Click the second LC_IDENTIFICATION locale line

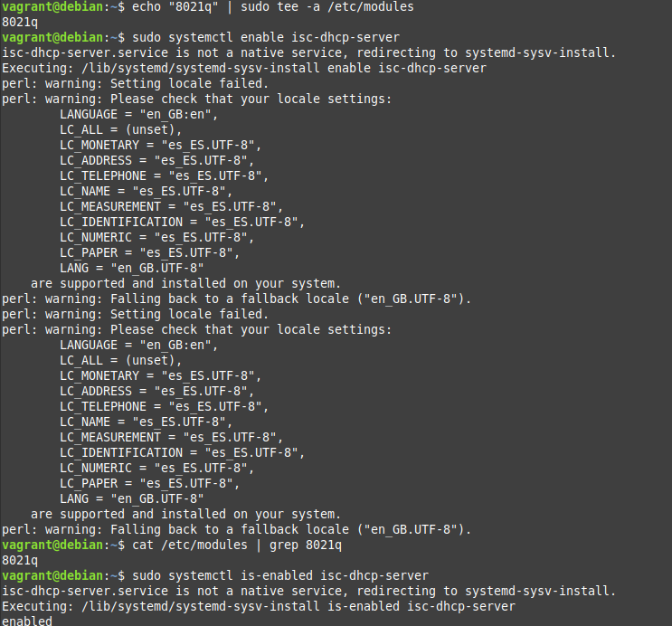coord(183,452)
